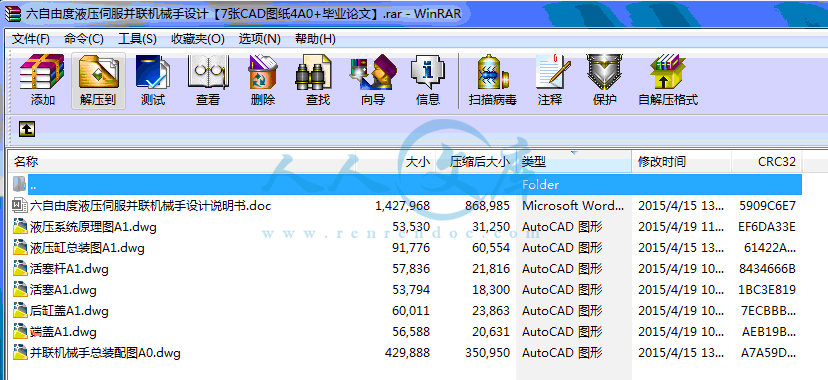Open the 工具(S) menu

point(137,39)
